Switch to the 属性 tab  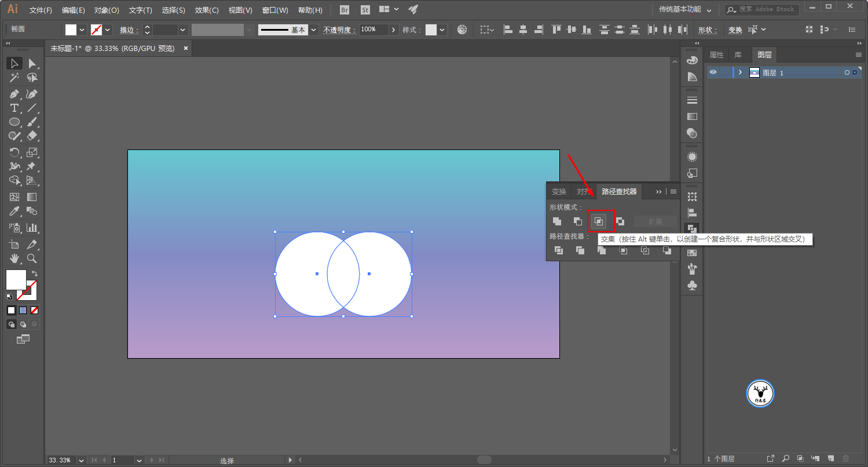point(717,54)
